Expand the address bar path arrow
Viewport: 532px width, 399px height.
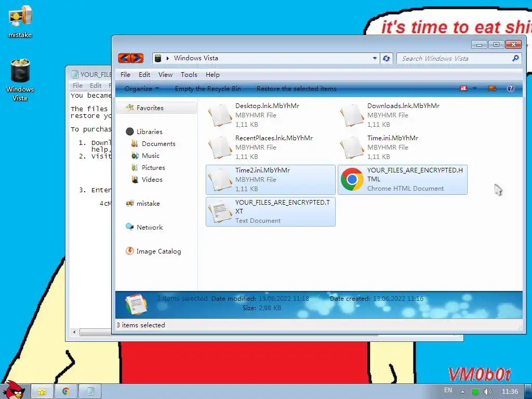(x=168, y=58)
